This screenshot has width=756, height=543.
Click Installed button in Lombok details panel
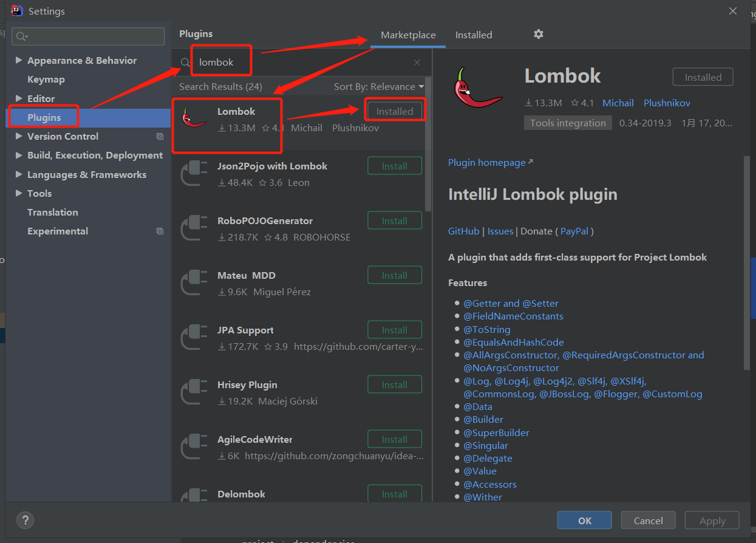[703, 77]
